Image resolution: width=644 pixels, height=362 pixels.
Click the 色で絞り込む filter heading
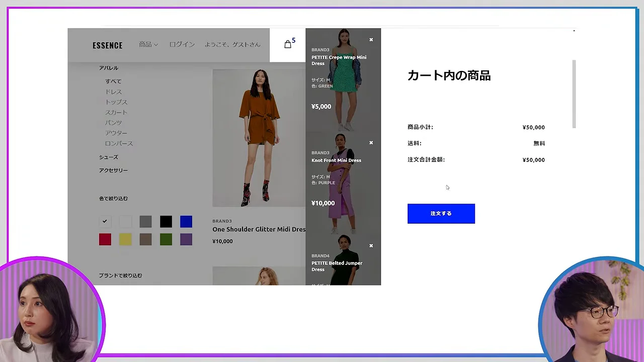[113, 199]
